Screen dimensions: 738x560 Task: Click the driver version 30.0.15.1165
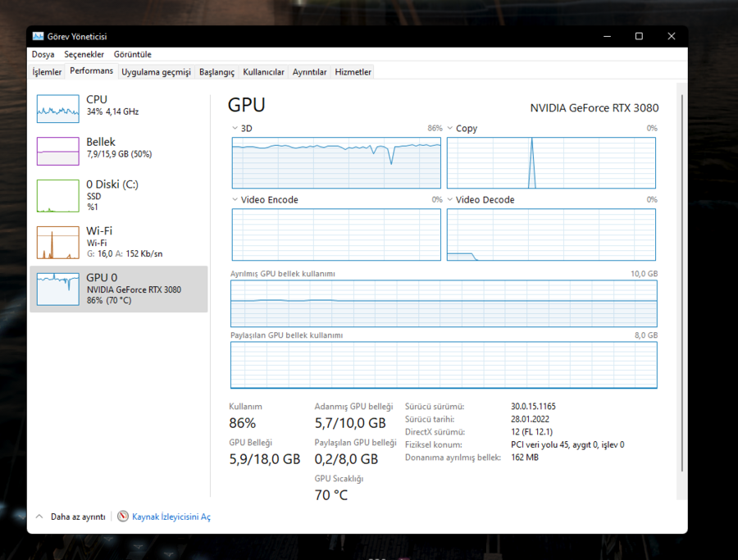click(533, 406)
